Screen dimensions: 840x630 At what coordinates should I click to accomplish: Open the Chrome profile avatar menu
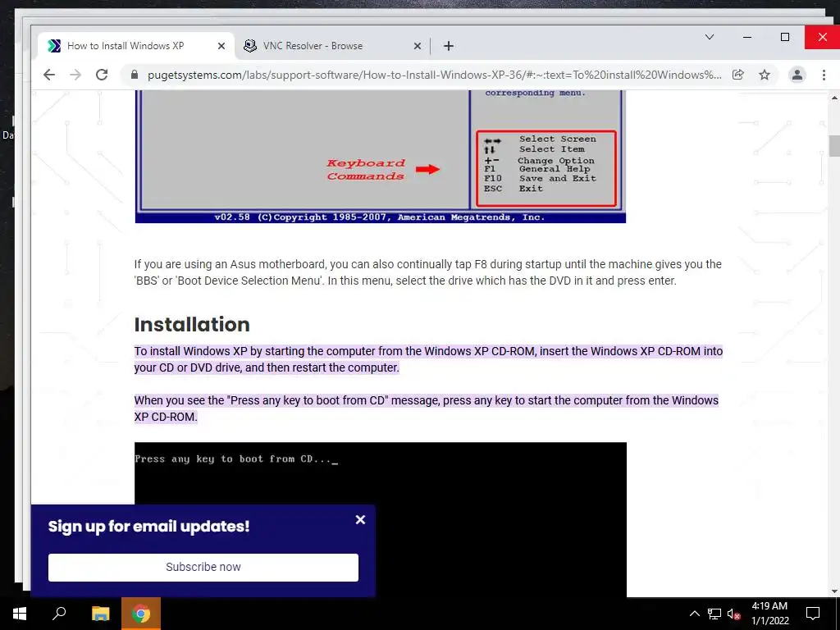797,75
